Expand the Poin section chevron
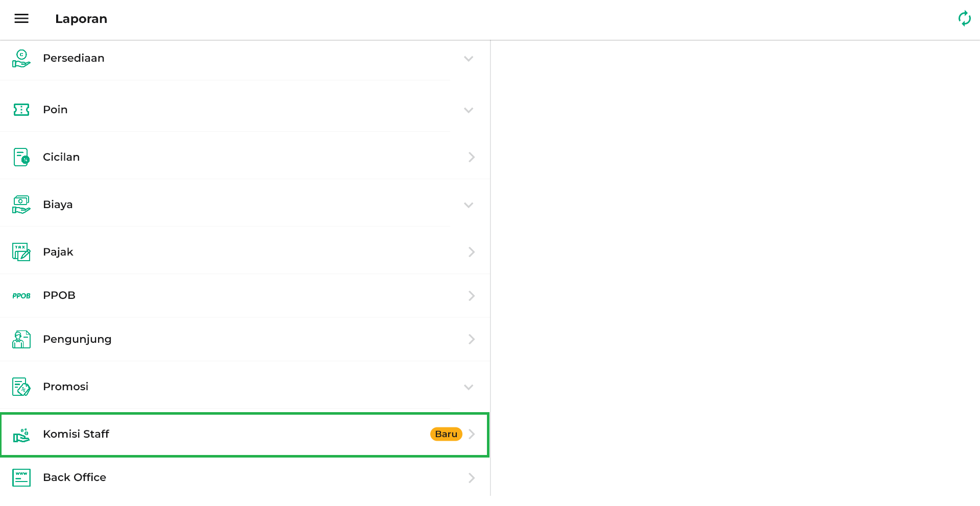Image resolution: width=980 pixels, height=506 pixels. pyautogui.click(x=469, y=110)
